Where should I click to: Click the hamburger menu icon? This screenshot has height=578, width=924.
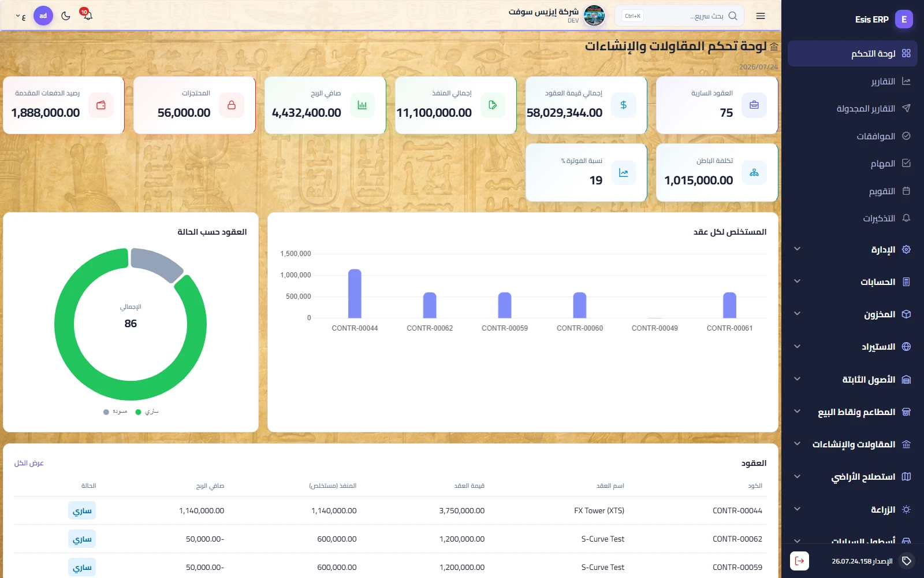761,16
